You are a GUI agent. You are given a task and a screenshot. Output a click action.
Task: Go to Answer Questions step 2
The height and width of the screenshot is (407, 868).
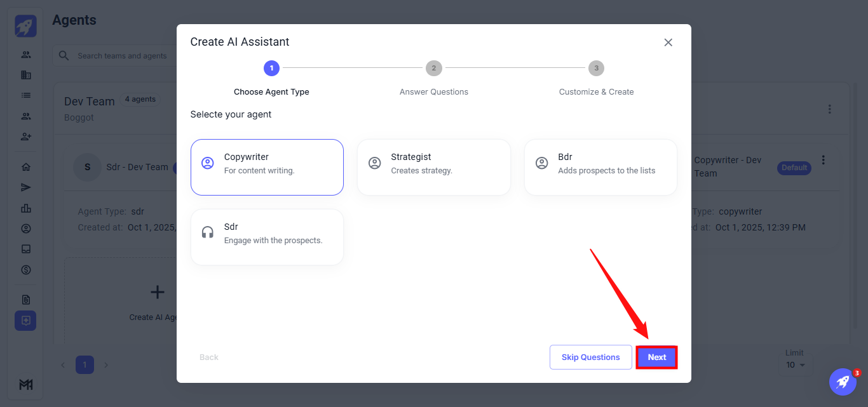click(x=434, y=69)
